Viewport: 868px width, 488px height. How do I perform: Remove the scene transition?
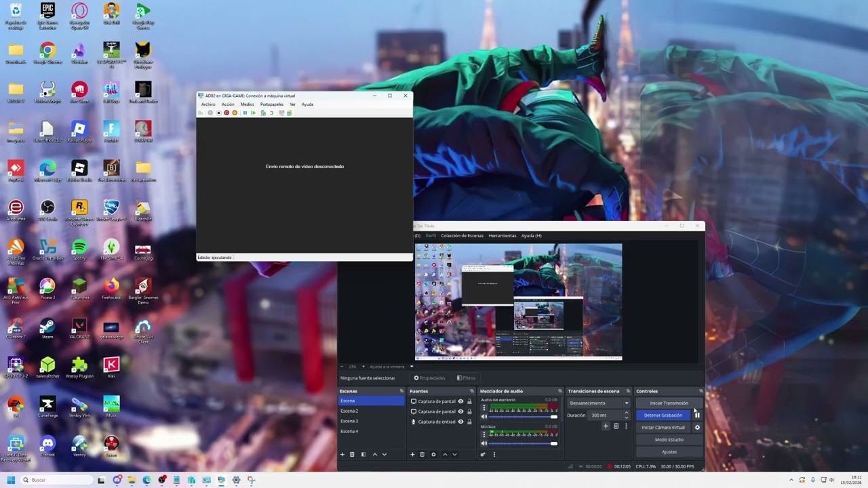[616, 426]
